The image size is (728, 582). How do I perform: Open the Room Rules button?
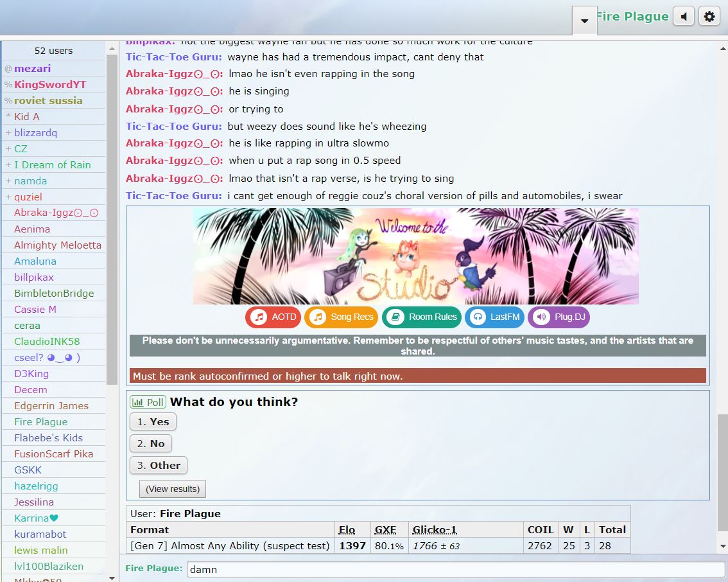(x=422, y=317)
